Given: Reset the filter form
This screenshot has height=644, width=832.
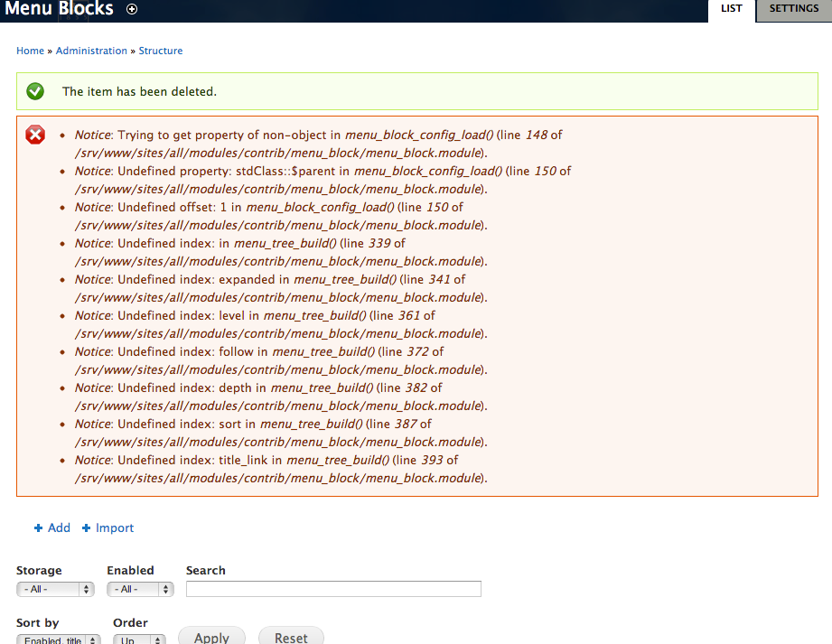Looking at the screenshot, I should (x=291, y=636).
